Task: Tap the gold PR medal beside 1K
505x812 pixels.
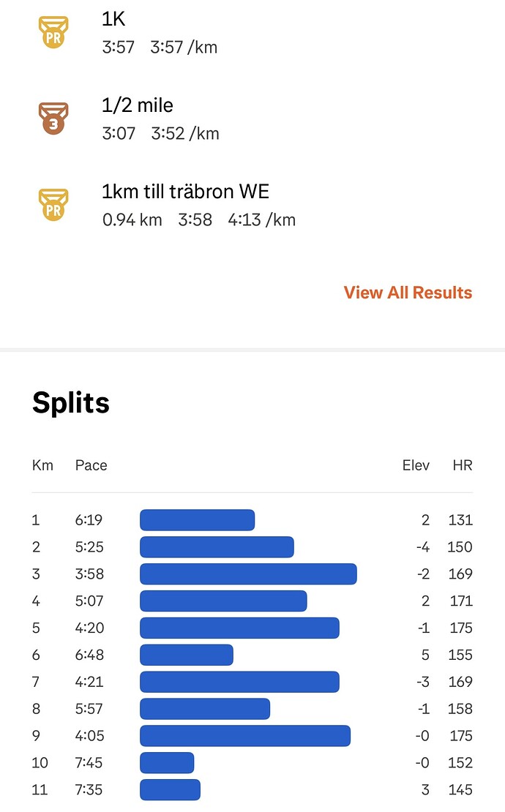Action: (x=53, y=33)
